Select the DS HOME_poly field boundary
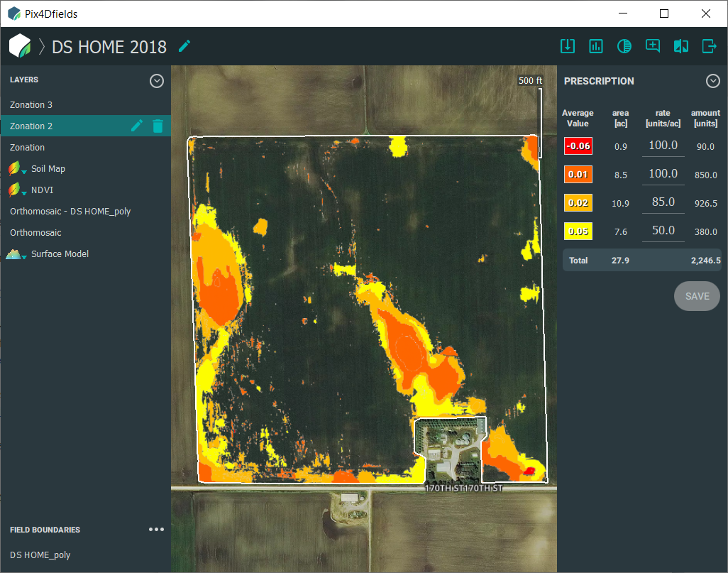 pos(85,555)
